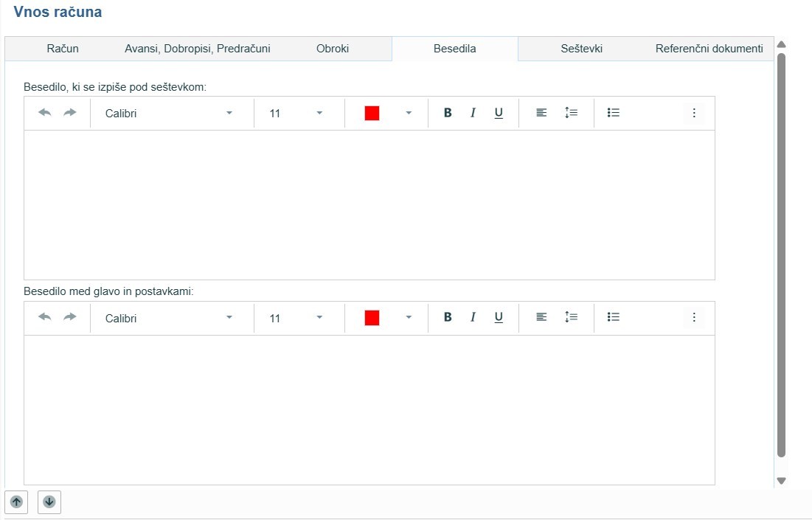The width and height of the screenshot is (812, 520).
Task: Click Undo in the upper text editor
Action: tap(45, 113)
